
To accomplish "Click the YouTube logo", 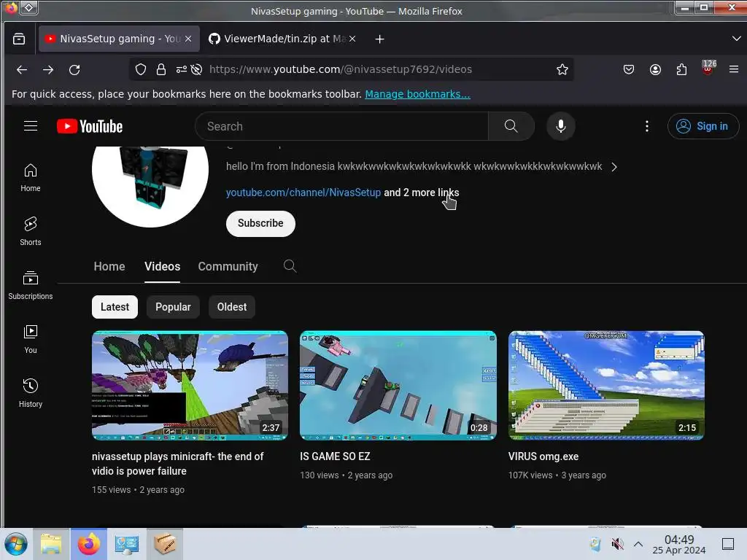I will click(x=90, y=126).
